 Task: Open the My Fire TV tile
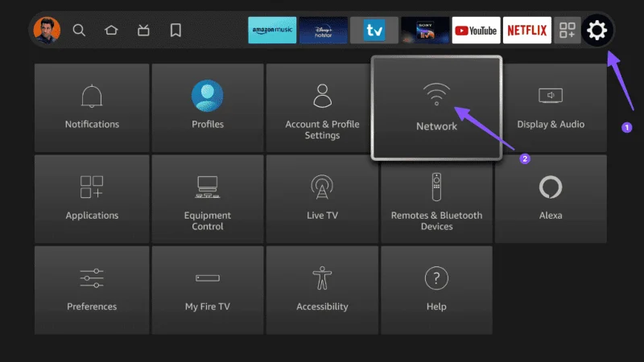point(208,290)
